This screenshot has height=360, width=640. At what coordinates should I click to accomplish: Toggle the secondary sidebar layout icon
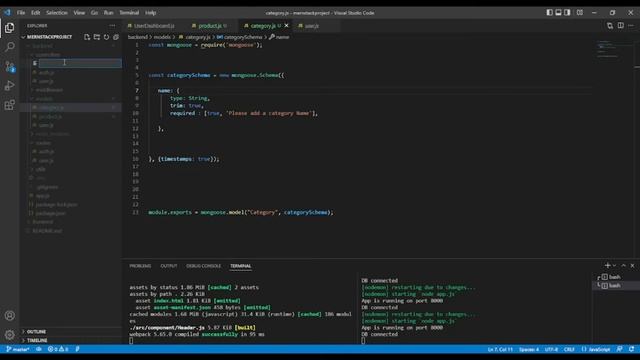click(x=567, y=13)
